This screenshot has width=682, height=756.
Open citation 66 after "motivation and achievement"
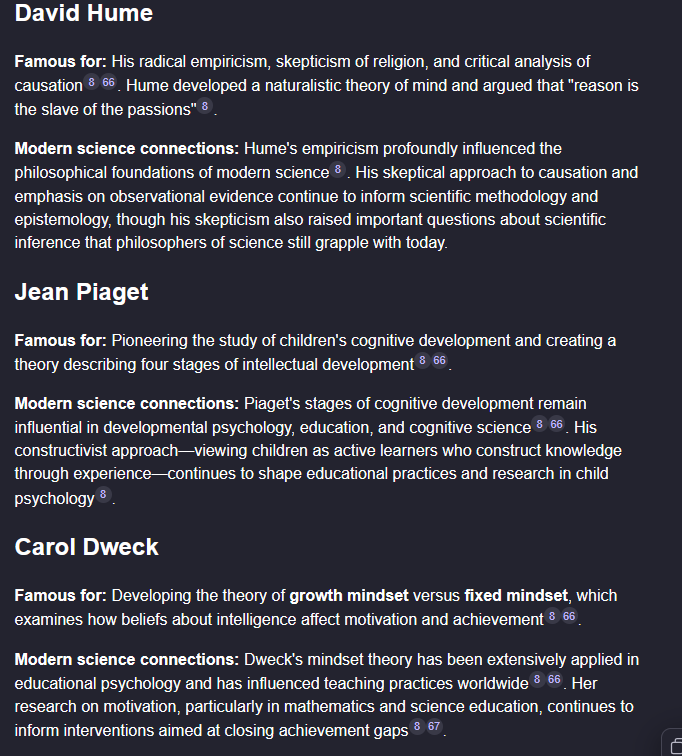coord(570,617)
